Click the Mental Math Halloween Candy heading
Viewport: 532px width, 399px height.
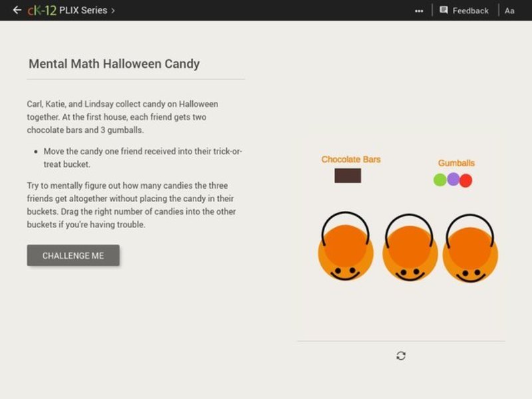[113, 64]
